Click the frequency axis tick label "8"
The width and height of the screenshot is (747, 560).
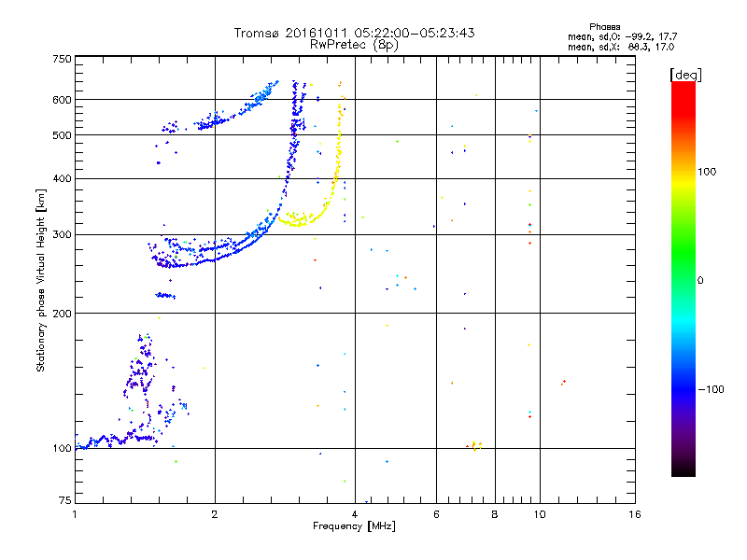495,514
